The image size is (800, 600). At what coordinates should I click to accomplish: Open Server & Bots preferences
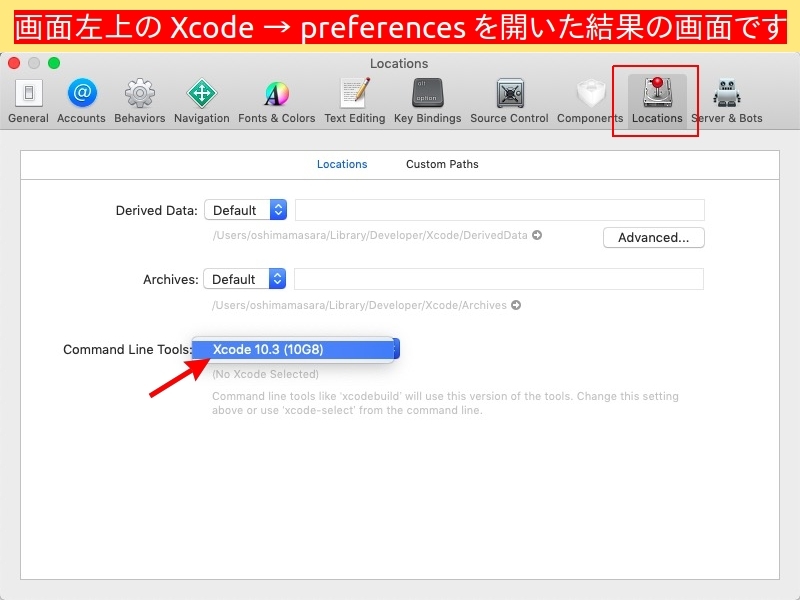point(727,101)
